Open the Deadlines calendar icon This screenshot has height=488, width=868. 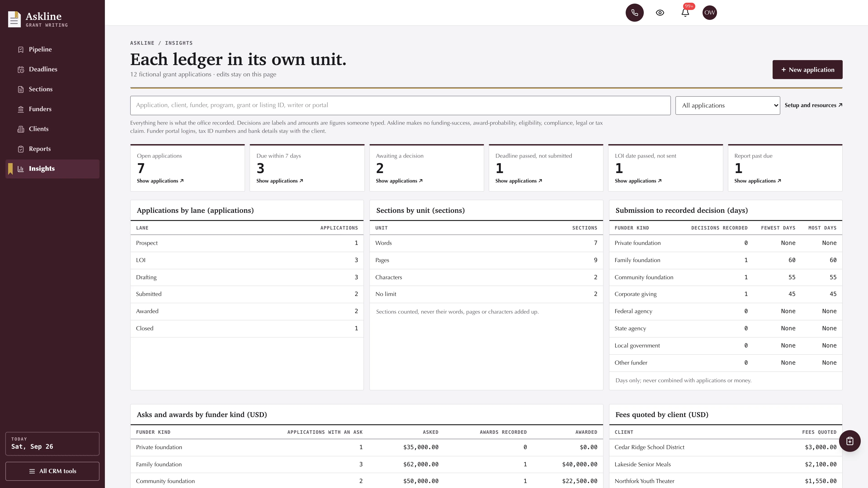coord(21,69)
